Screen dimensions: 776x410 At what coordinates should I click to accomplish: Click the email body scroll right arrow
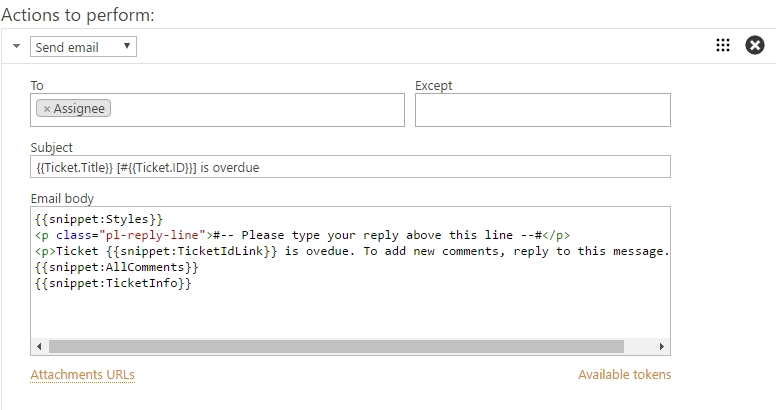tap(662, 346)
